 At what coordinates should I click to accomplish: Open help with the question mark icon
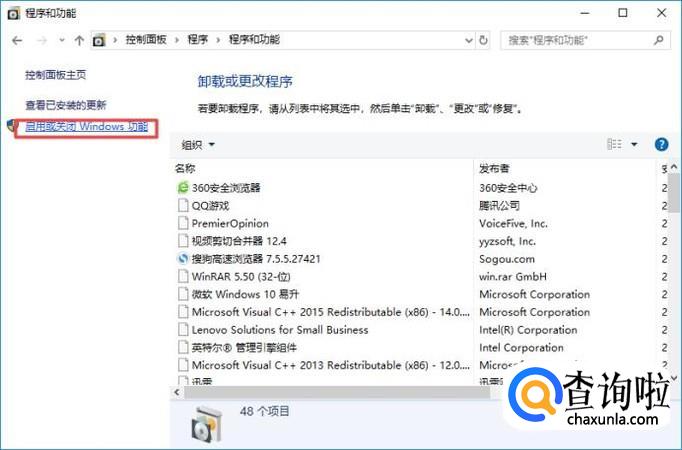[x=661, y=144]
